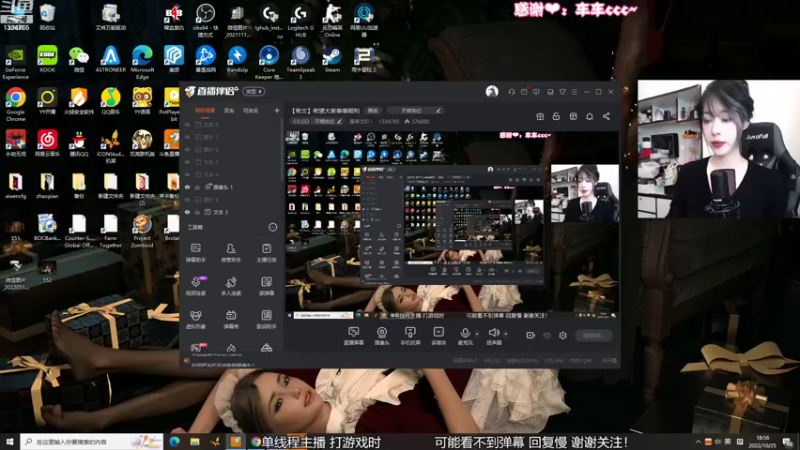Add a camera source (摄像头)
Viewport: 800px width, 450px height.
coord(382,336)
